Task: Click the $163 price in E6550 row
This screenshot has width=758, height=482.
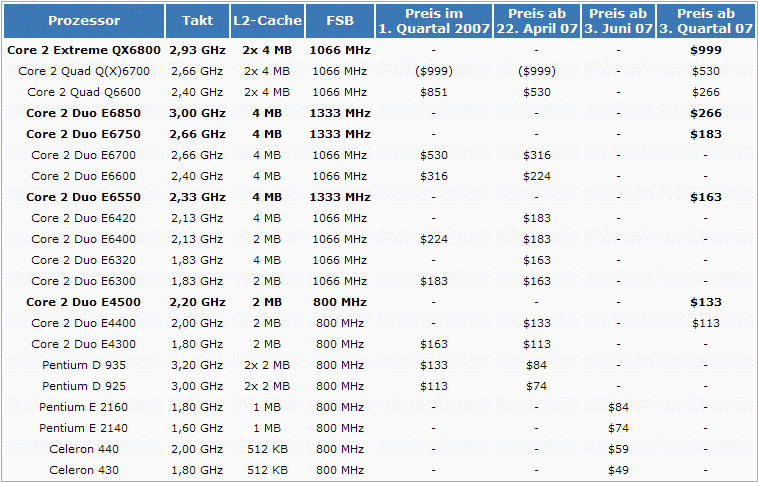Action: pos(706,197)
